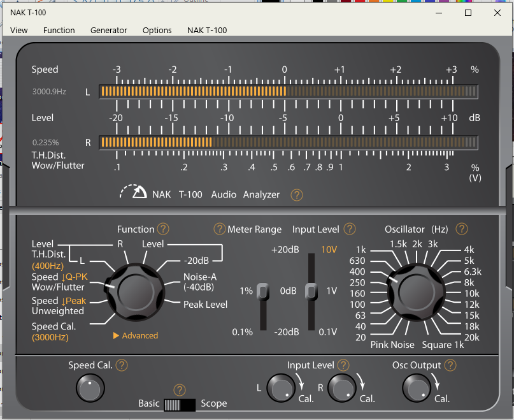Image resolution: width=514 pixels, height=420 pixels.
Task: Set Meter Range to 0.1%
Action: coord(242,332)
